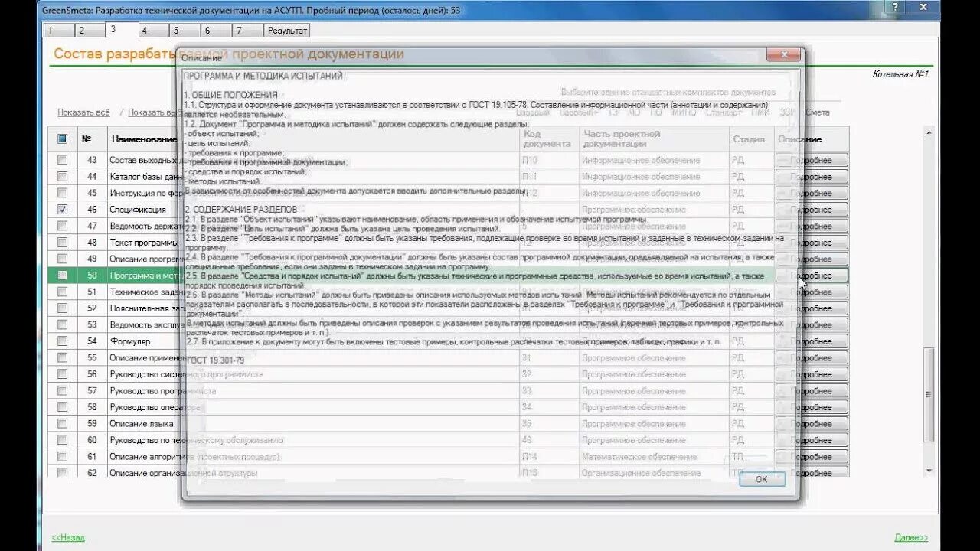Screen dimensions: 980x551
Task: Click the № column header
Action: (87, 139)
